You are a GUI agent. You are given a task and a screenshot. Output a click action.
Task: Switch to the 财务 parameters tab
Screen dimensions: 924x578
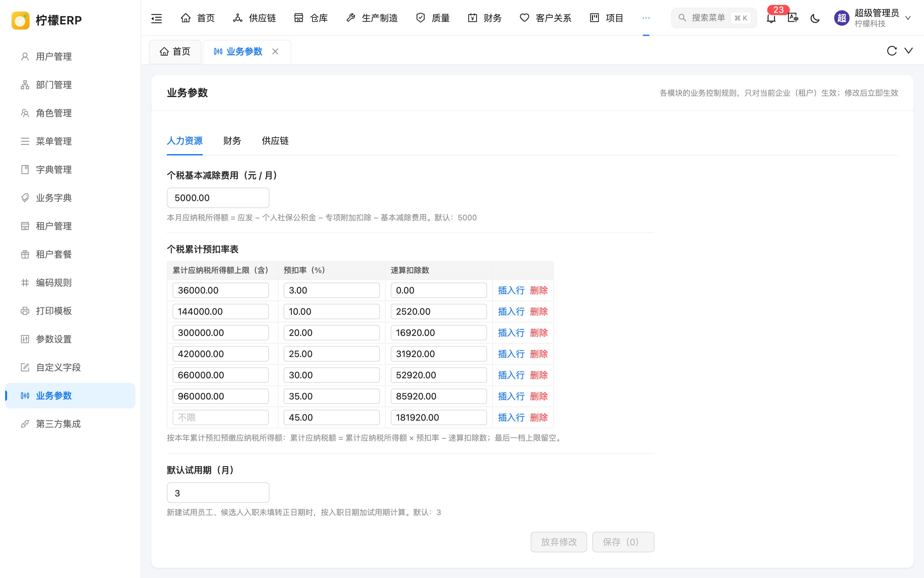(x=232, y=141)
